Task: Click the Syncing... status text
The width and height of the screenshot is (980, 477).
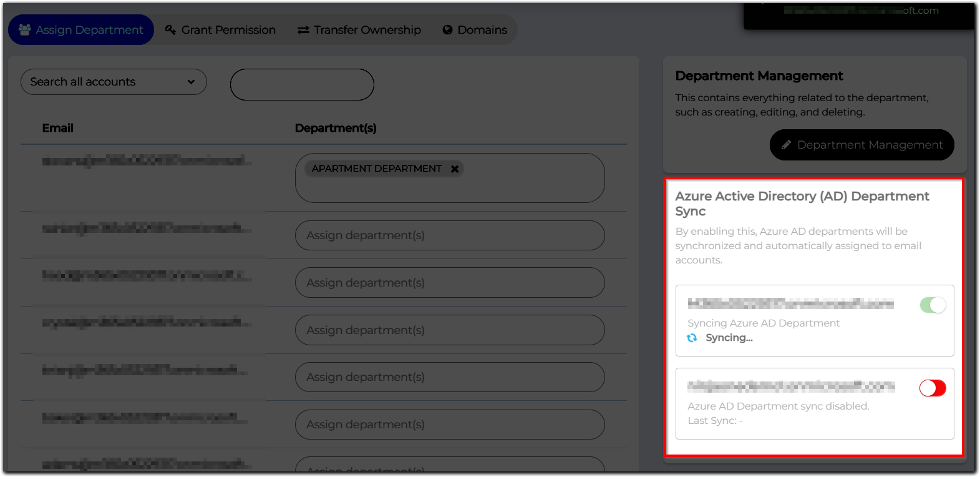Action: click(729, 338)
